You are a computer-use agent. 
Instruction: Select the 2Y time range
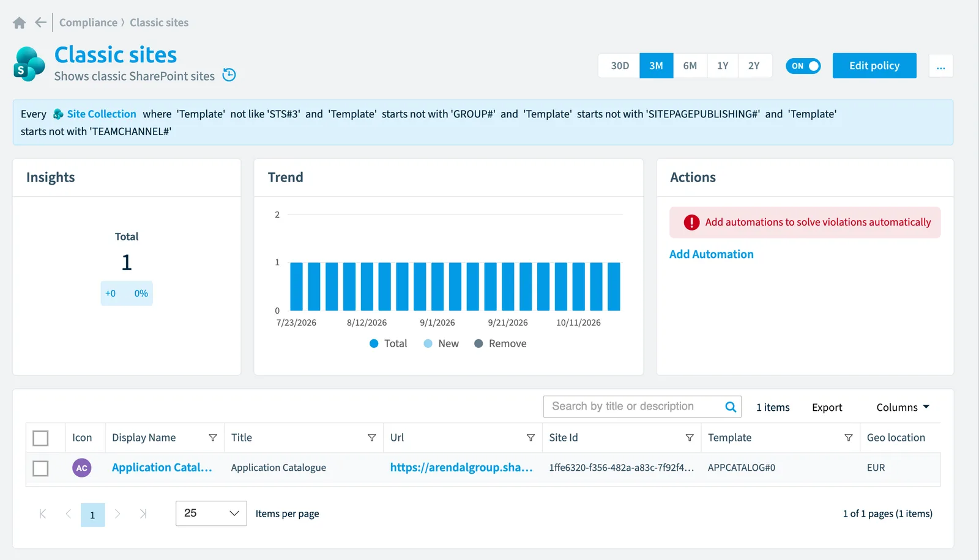coord(754,65)
